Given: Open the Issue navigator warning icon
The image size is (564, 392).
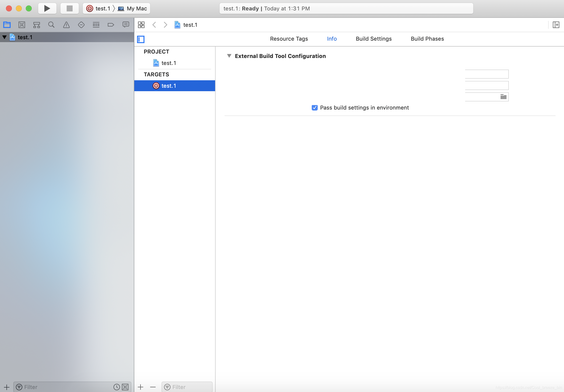Looking at the screenshot, I should point(66,25).
